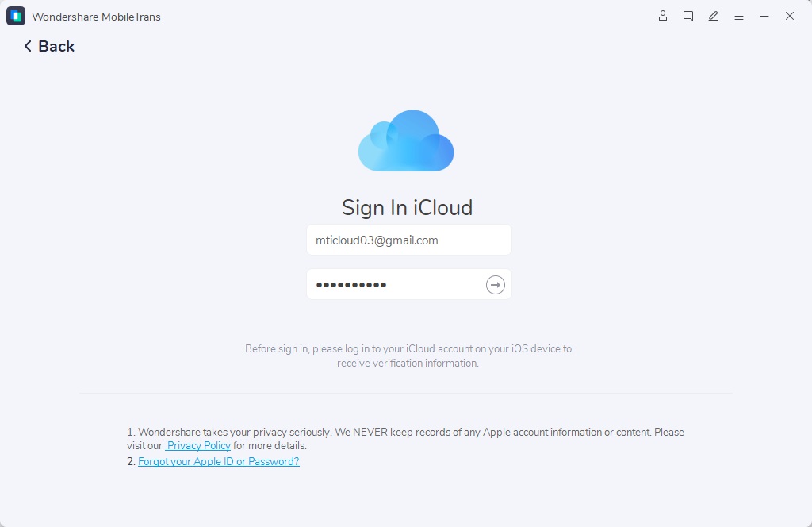Open the feedback message icon
This screenshot has width=812, height=527.
pyautogui.click(x=688, y=16)
